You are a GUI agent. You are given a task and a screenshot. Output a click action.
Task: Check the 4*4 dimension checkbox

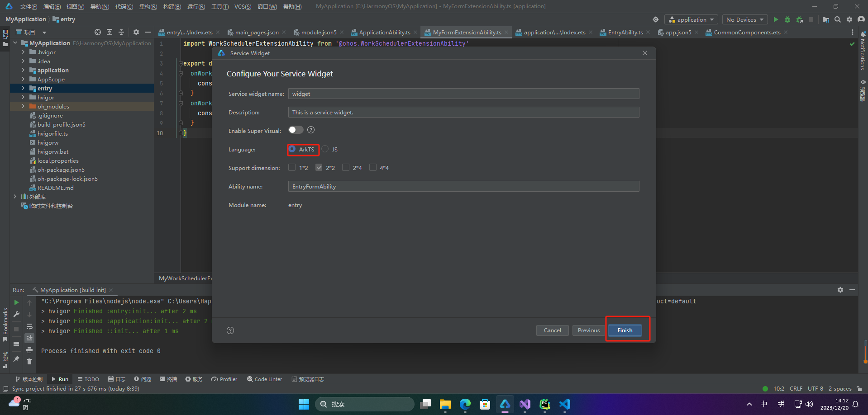373,168
